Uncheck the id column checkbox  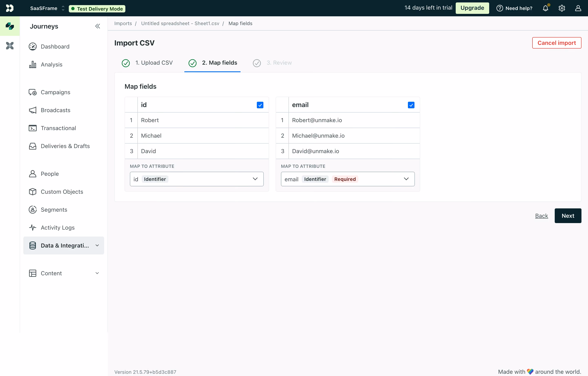point(260,105)
